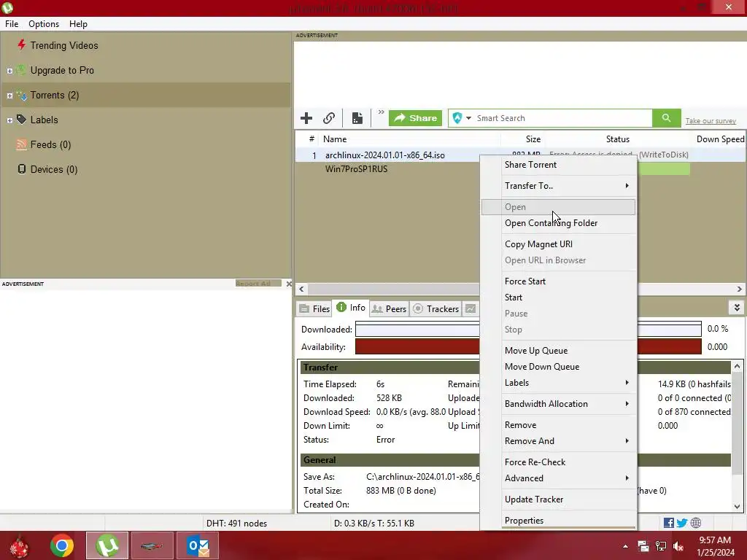Screen dimensions: 747x560
Task: Choose Share Torrent from context menu
Action: pos(558,165)
